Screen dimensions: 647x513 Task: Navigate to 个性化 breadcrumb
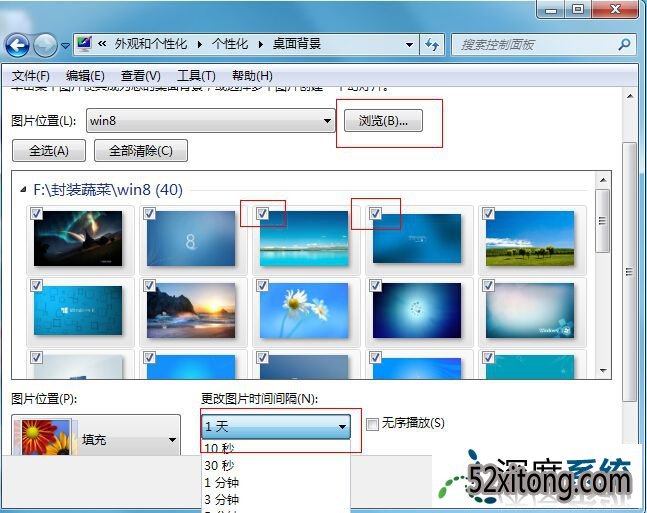point(230,44)
